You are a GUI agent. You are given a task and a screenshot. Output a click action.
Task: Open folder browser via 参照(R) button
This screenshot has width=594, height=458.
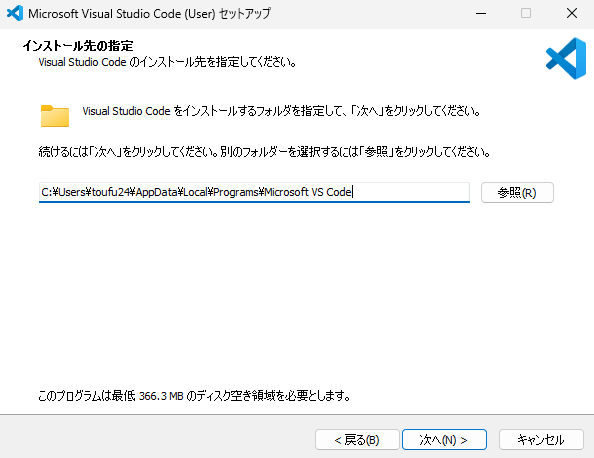(x=517, y=193)
